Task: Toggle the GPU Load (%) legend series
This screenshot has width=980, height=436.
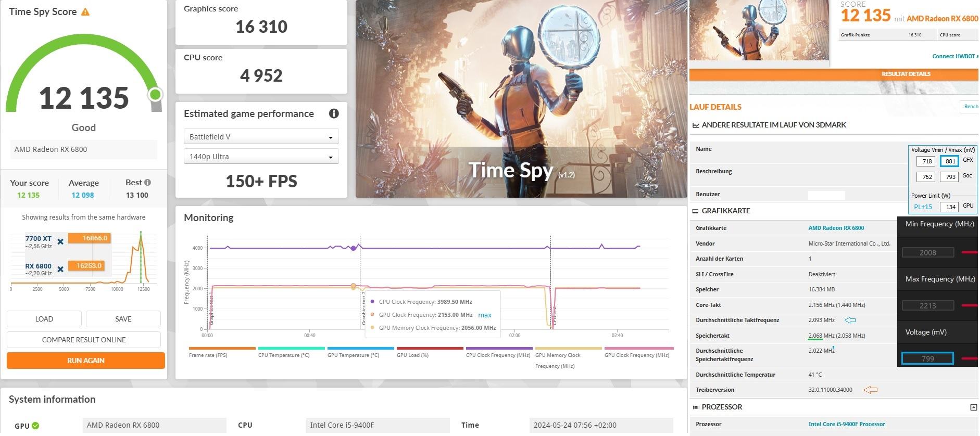Action: 430,352
